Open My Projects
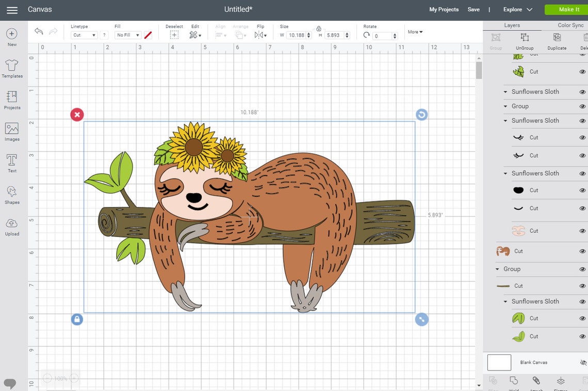588x391 pixels. pos(444,9)
